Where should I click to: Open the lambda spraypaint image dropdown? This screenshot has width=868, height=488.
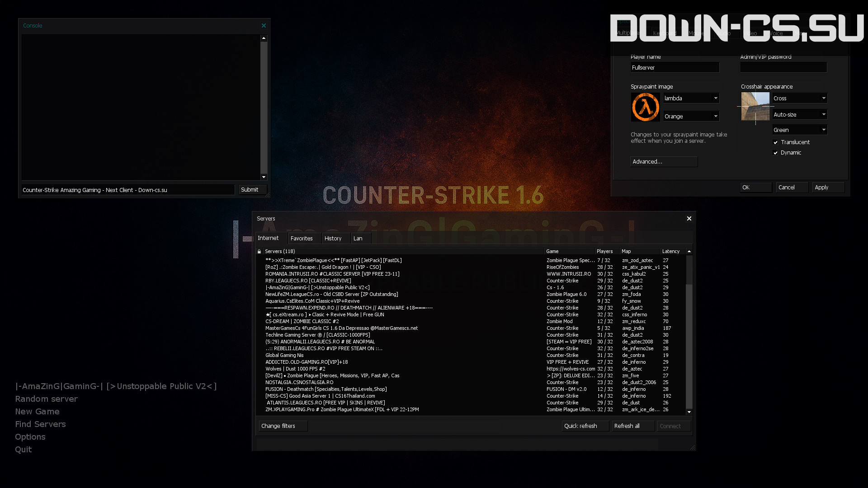click(x=691, y=98)
